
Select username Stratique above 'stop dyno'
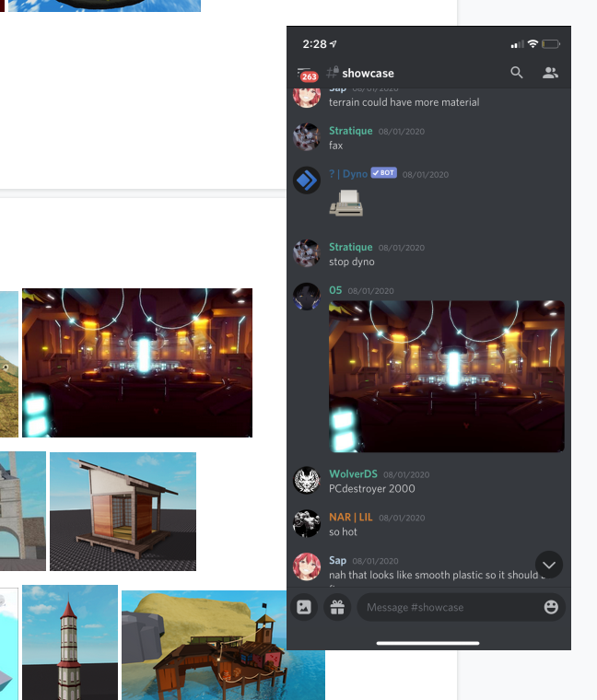(x=350, y=247)
